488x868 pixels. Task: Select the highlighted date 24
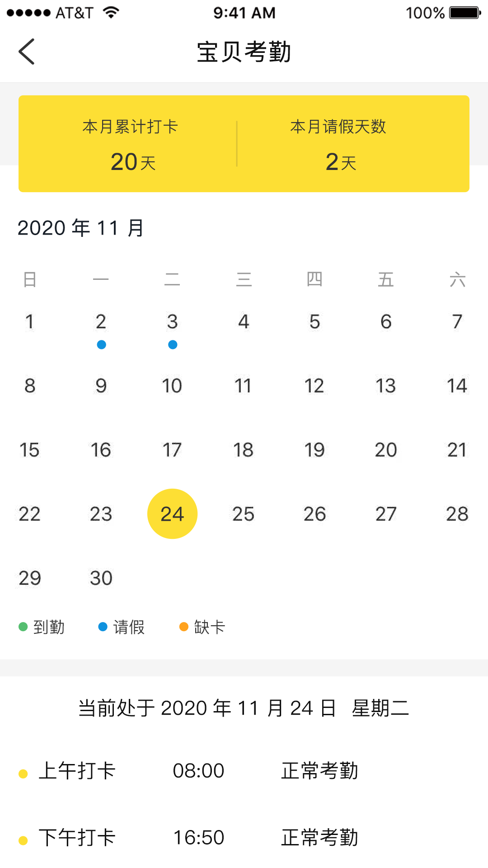pyautogui.click(x=172, y=513)
